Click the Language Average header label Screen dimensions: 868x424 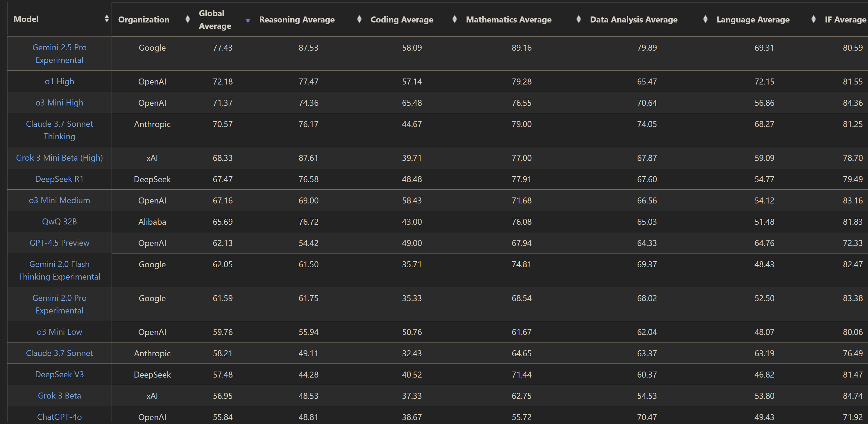click(x=753, y=19)
